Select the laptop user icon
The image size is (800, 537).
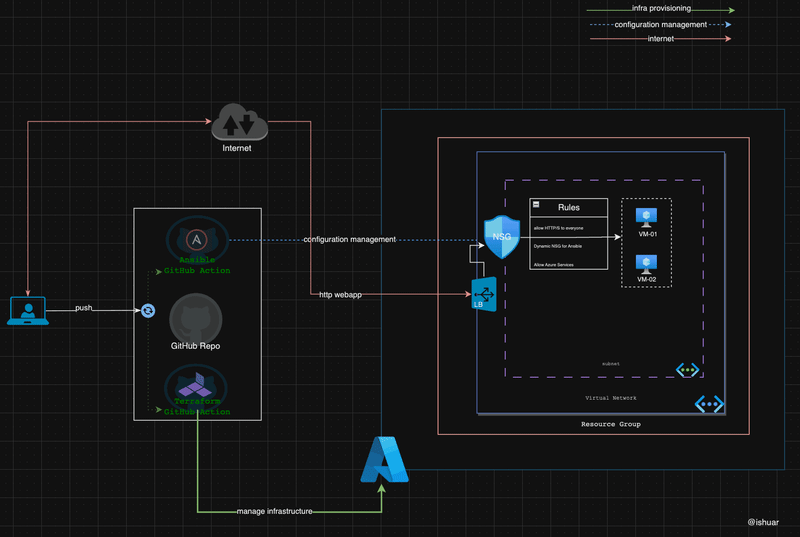pyautogui.click(x=28, y=311)
